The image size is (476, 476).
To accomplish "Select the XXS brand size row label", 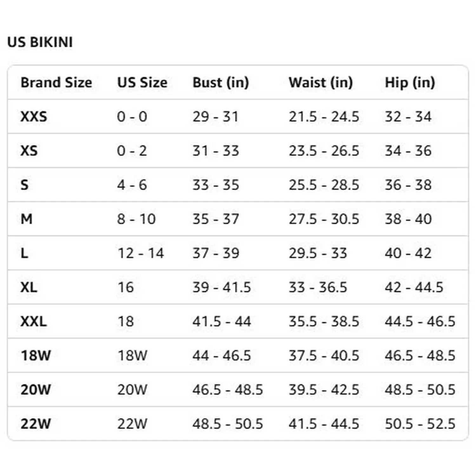I will (34, 116).
